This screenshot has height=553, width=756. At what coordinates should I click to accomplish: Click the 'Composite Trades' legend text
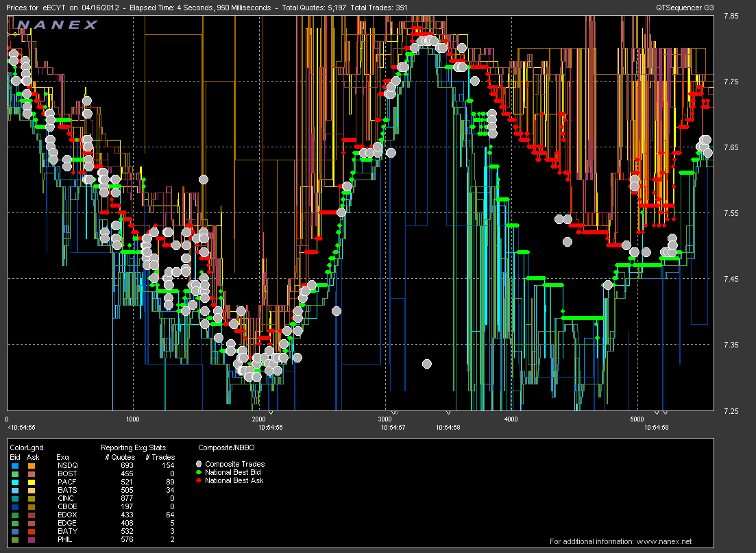point(235,465)
